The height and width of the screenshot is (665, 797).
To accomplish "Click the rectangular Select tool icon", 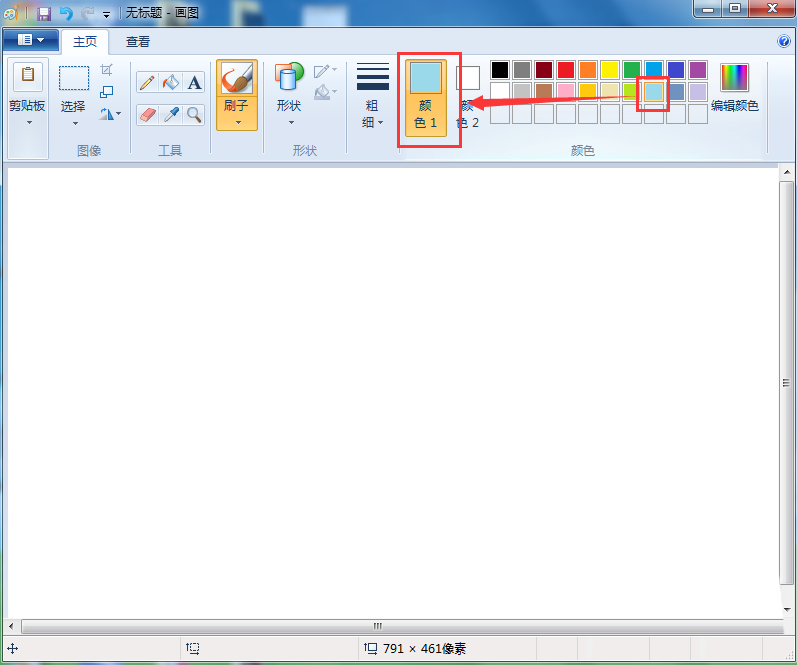I will click(x=74, y=78).
